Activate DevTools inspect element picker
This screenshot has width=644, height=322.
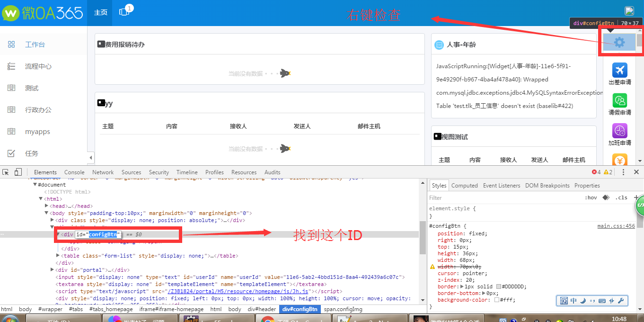[6, 172]
